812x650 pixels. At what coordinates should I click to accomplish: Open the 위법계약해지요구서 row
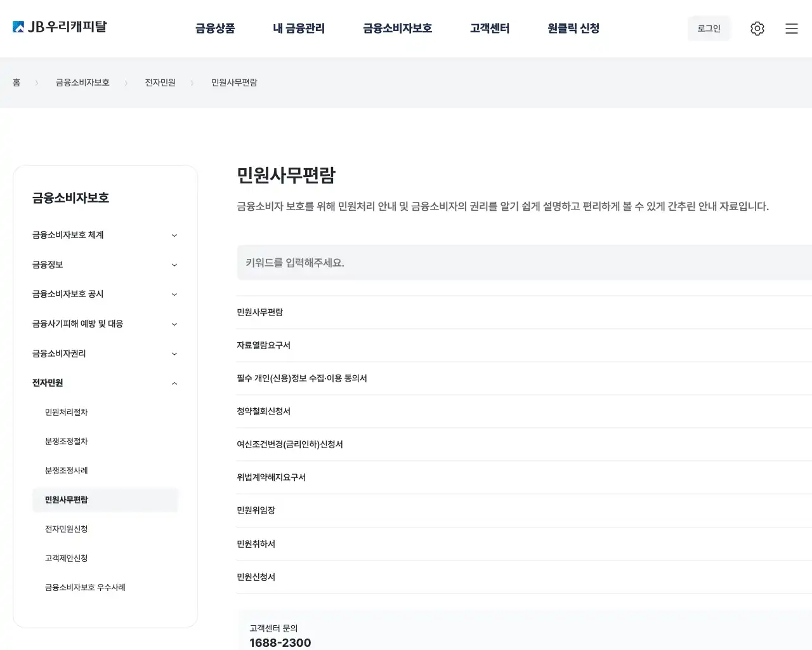pyautogui.click(x=524, y=477)
